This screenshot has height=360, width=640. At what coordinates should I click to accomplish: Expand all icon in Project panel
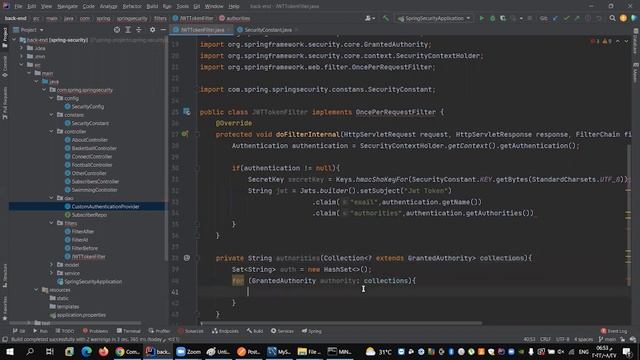128,30
